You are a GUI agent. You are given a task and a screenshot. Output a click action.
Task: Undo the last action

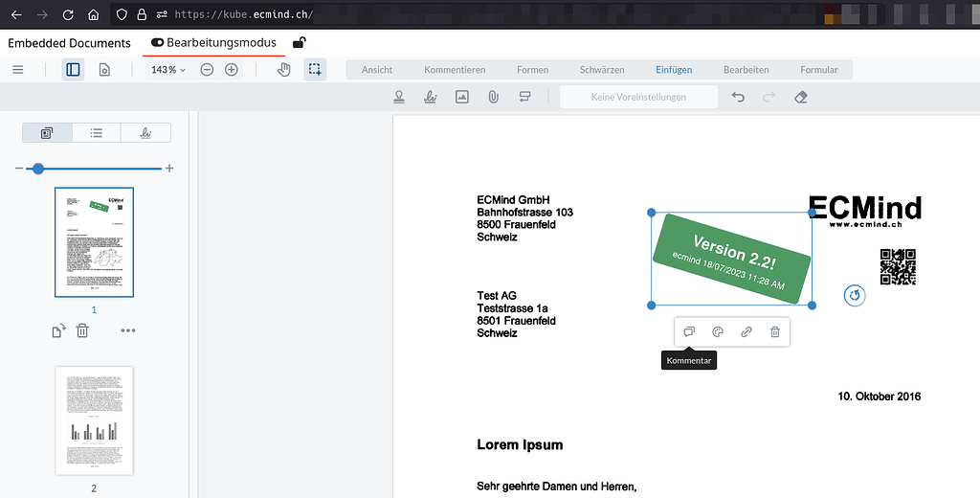738,97
